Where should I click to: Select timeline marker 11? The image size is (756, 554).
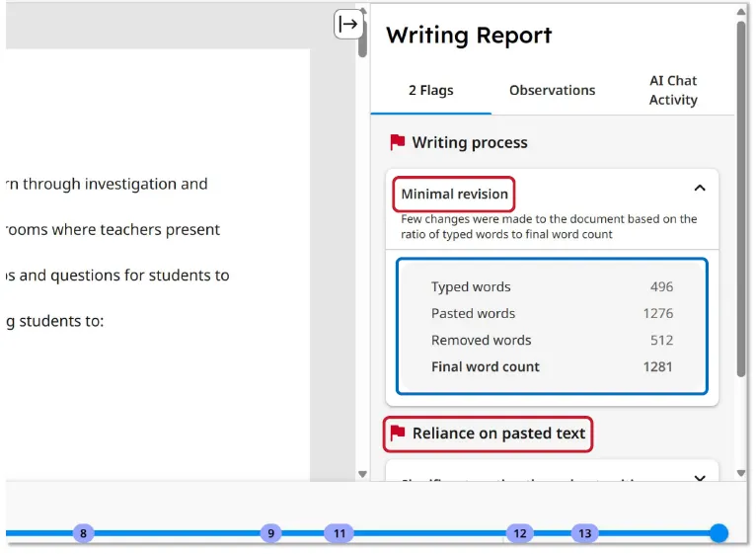coord(340,533)
